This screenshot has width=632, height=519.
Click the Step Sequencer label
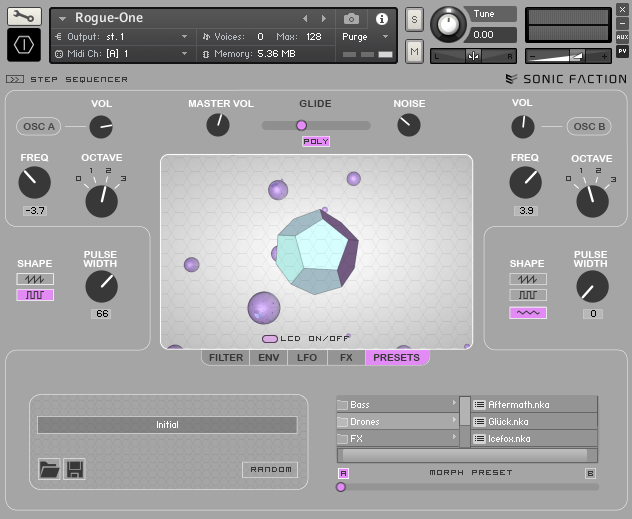(x=79, y=79)
